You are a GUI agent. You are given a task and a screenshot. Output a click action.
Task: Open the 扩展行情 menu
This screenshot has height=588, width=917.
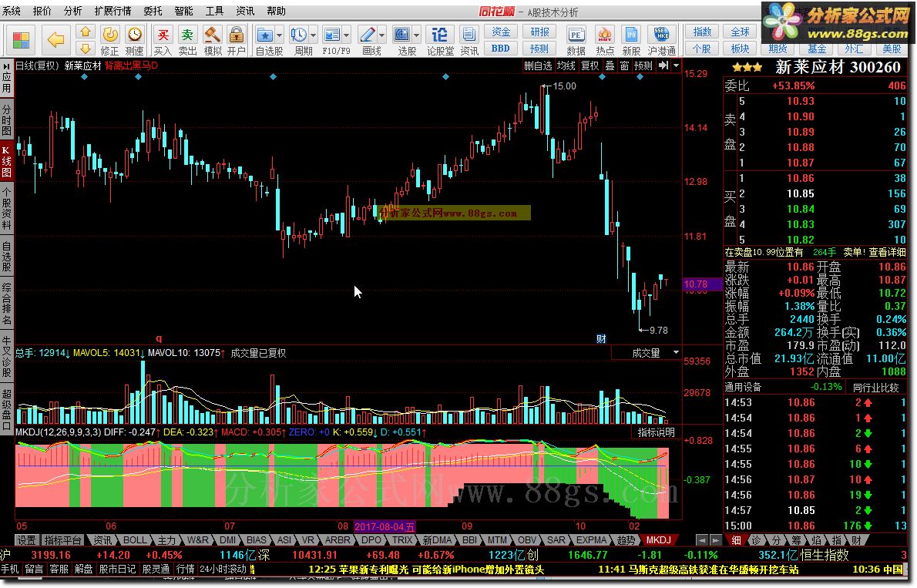click(x=113, y=11)
